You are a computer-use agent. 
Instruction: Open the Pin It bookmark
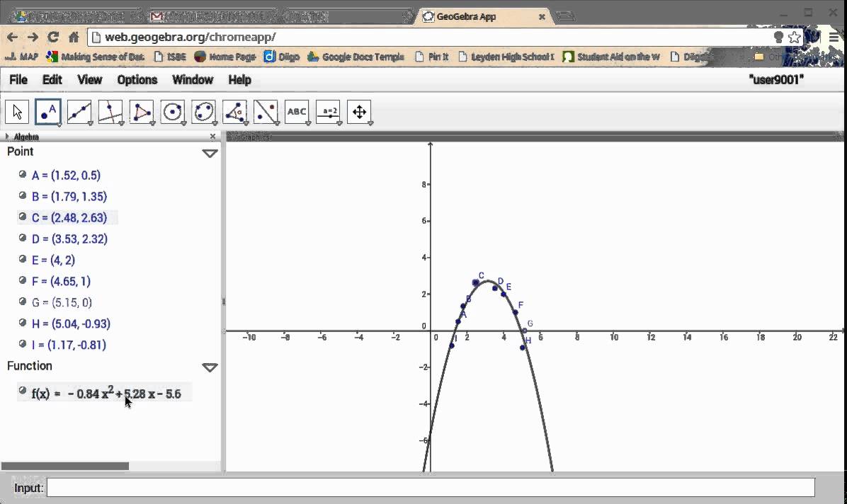coord(431,57)
